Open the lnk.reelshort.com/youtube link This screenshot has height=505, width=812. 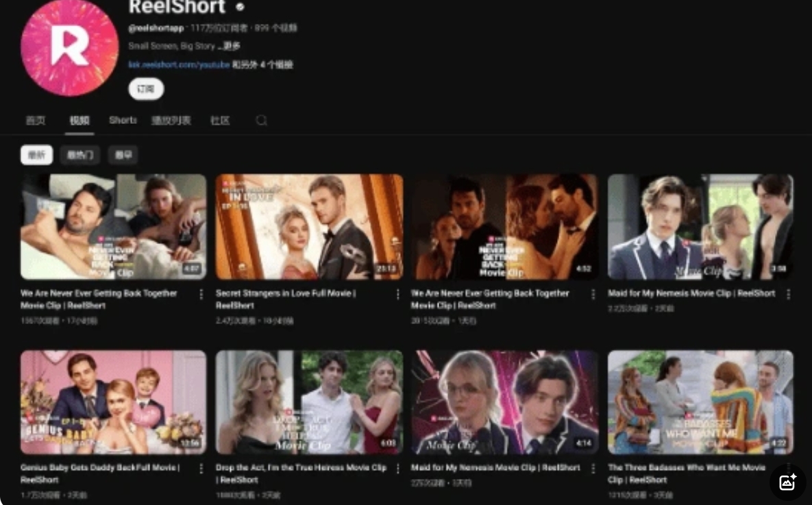179,64
